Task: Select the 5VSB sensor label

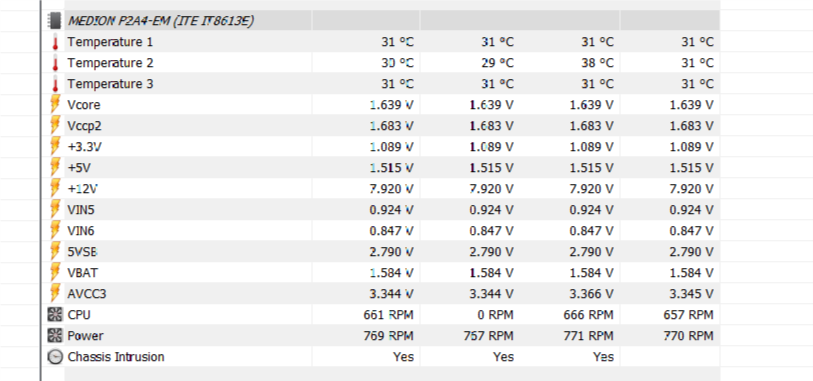Action: pyautogui.click(x=83, y=252)
